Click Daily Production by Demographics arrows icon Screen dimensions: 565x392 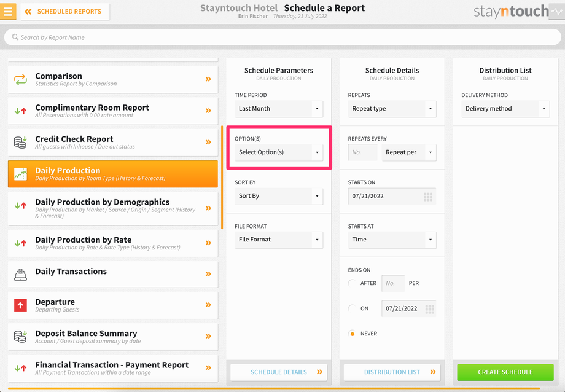(x=20, y=206)
